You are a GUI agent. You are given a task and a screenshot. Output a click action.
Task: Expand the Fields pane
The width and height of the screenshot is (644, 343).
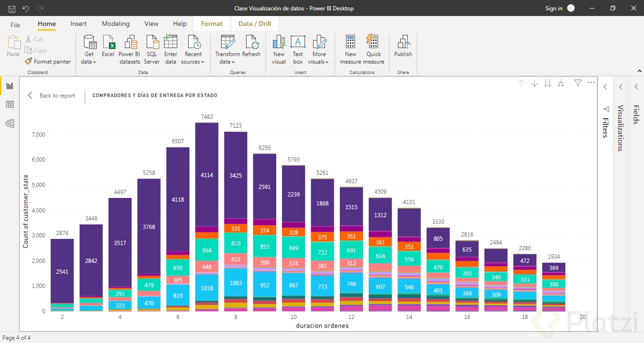636,87
